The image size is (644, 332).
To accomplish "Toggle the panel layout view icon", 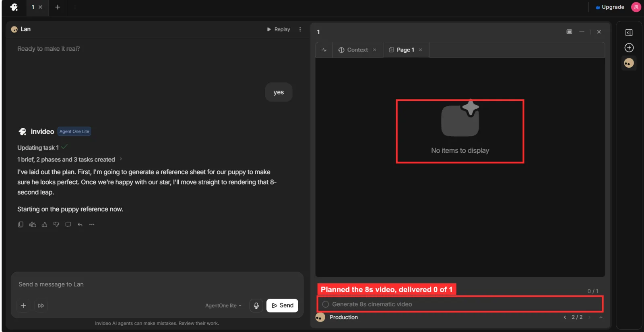I will (x=569, y=32).
